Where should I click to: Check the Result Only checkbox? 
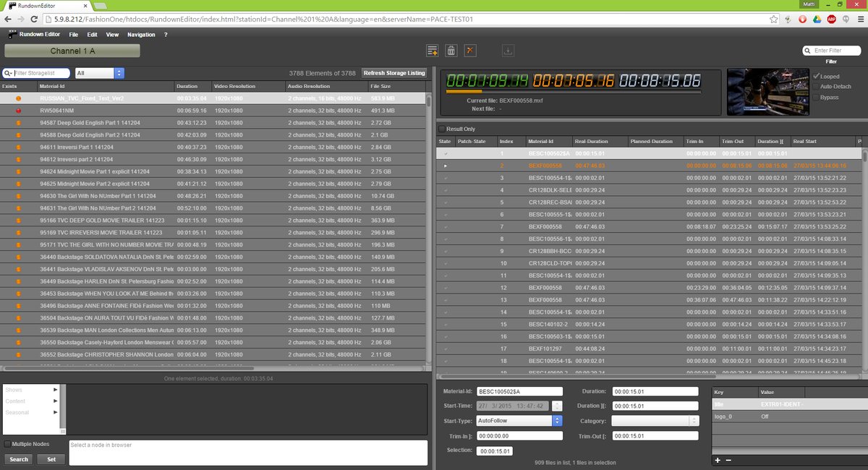442,129
